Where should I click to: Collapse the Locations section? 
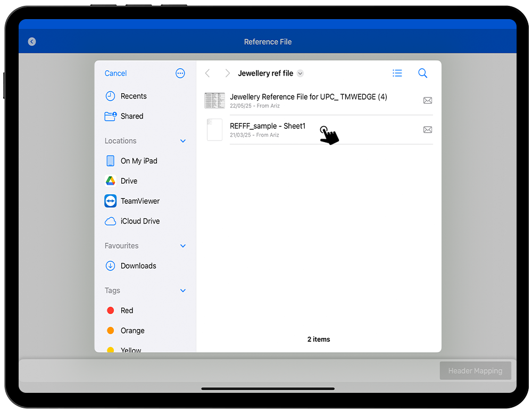click(183, 141)
